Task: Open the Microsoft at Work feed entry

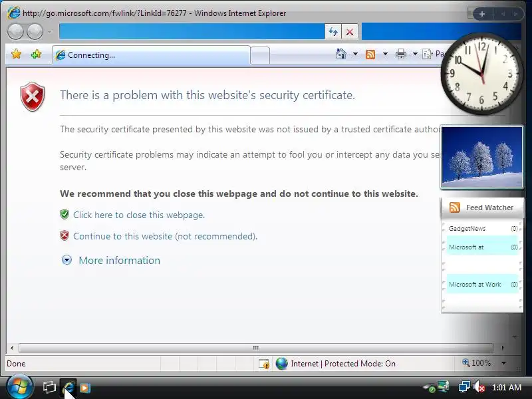Action: pos(482,285)
